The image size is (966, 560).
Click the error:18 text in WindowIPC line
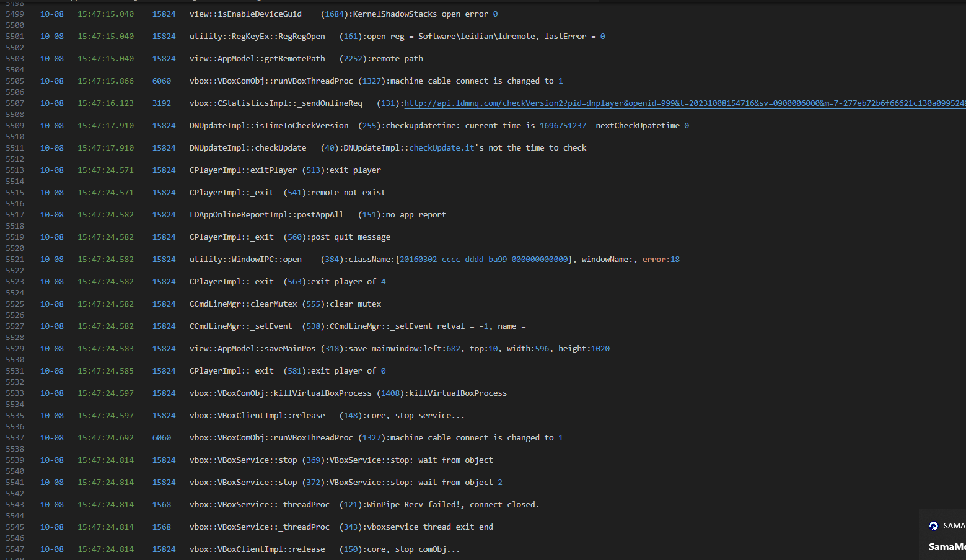point(661,260)
